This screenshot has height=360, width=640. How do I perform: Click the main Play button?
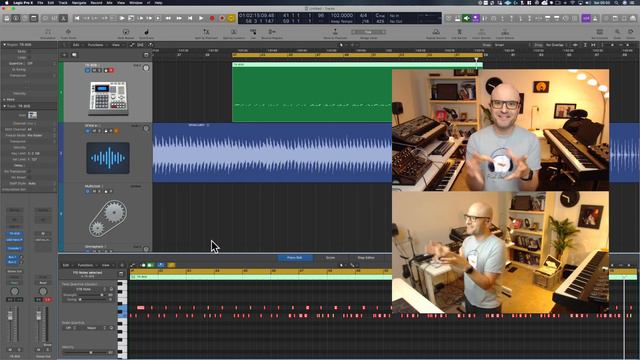pyautogui.click(x=201, y=18)
